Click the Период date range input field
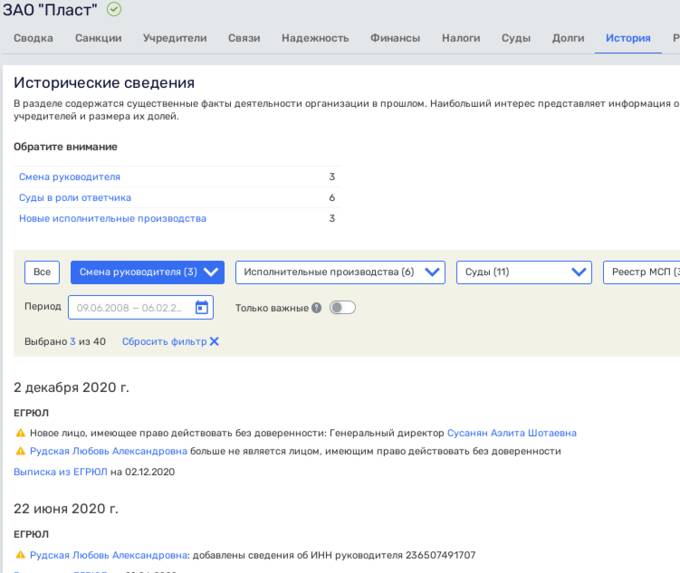 coord(141,308)
